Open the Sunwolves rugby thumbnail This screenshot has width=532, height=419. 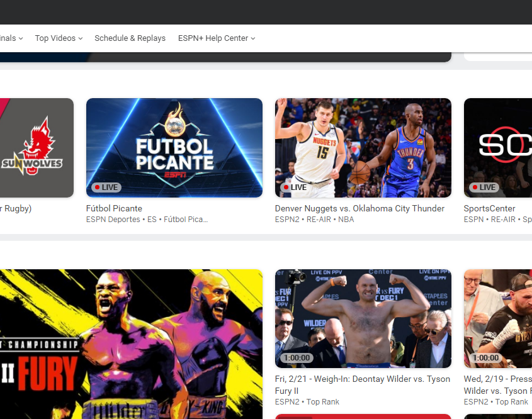coord(37,147)
